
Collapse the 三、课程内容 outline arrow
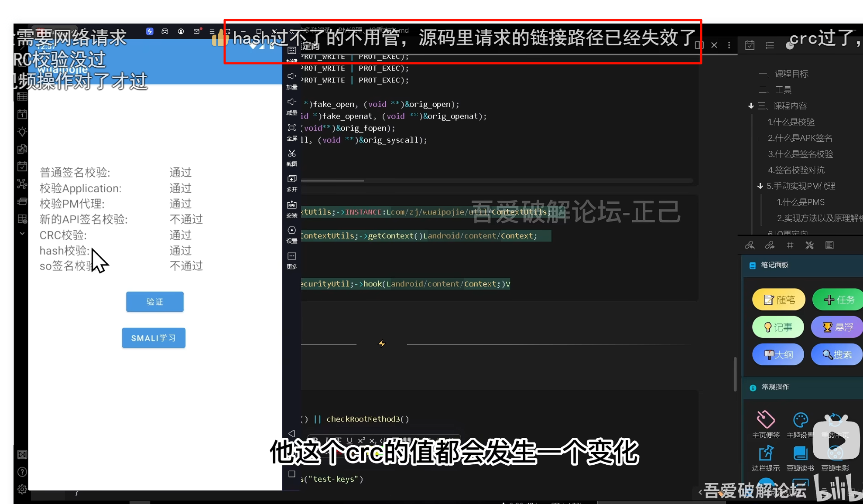pos(751,106)
